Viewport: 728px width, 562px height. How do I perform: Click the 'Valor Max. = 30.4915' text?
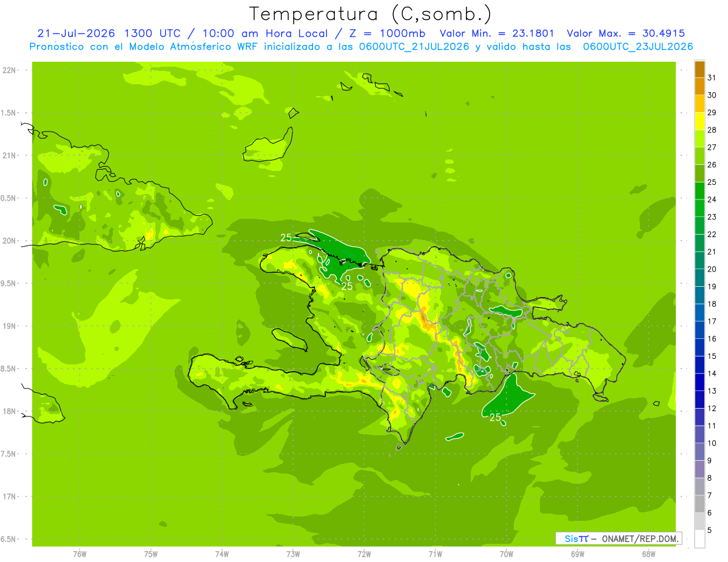(625, 33)
